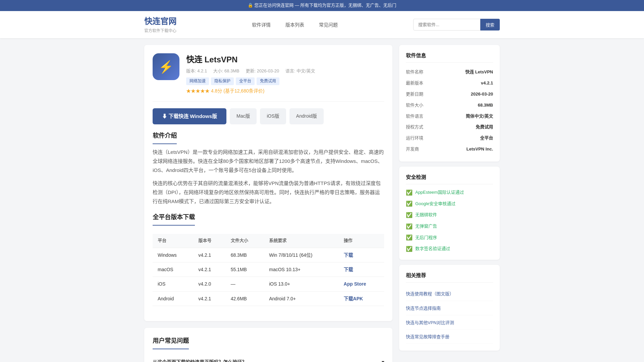The width and height of the screenshot is (644, 362).
Task: Click the LetsVPN lightning bolt app icon
Action: [166, 67]
